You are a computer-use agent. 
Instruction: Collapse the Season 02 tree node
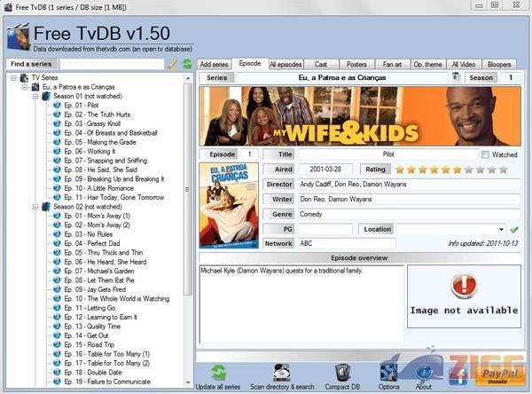[x=35, y=207]
